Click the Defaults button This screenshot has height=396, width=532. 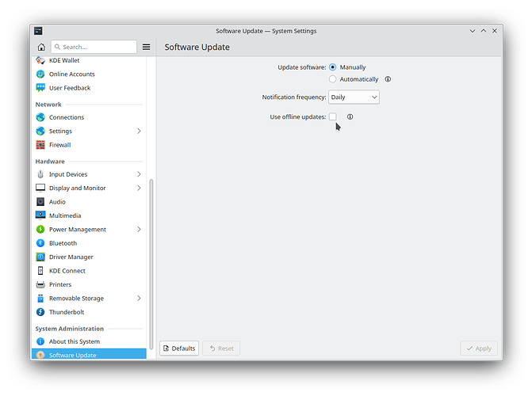point(178,348)
